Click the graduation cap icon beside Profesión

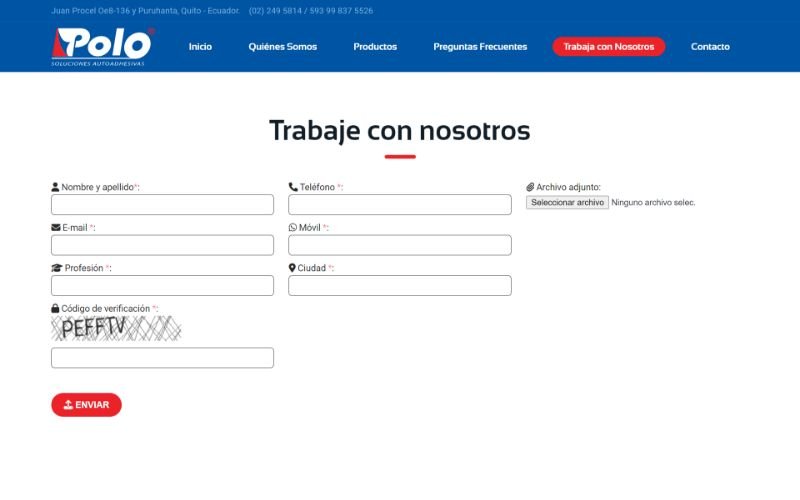56,268
